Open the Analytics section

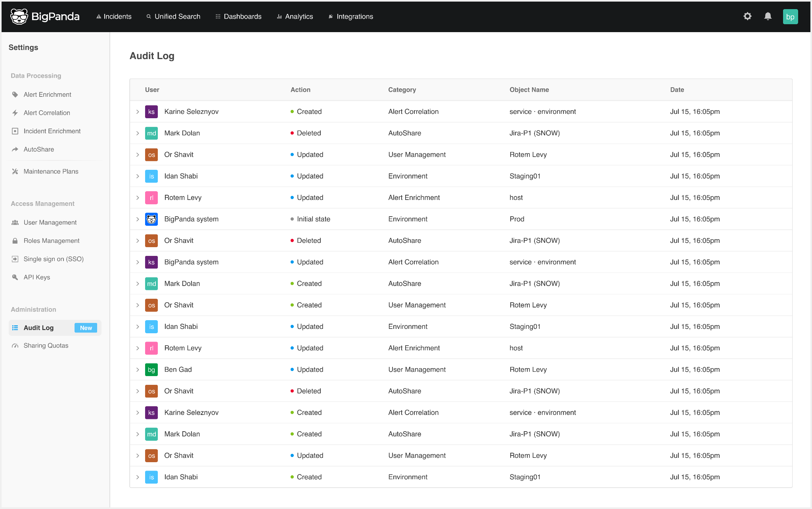pyautogui.click(x=295, y=17)
